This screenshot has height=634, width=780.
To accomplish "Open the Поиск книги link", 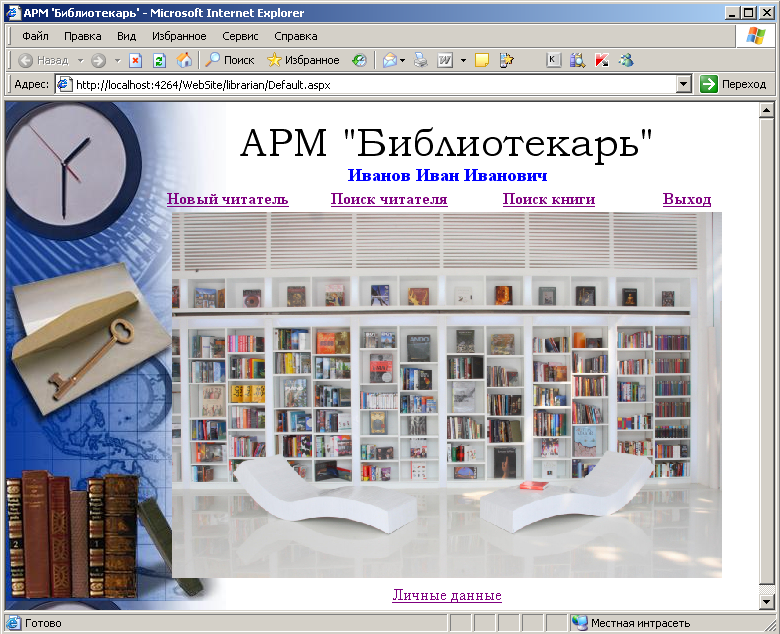I will [x=549, y=199].
